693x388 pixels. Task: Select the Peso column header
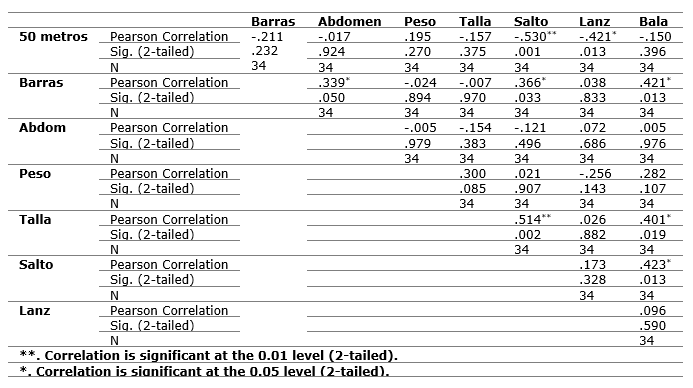420,21
